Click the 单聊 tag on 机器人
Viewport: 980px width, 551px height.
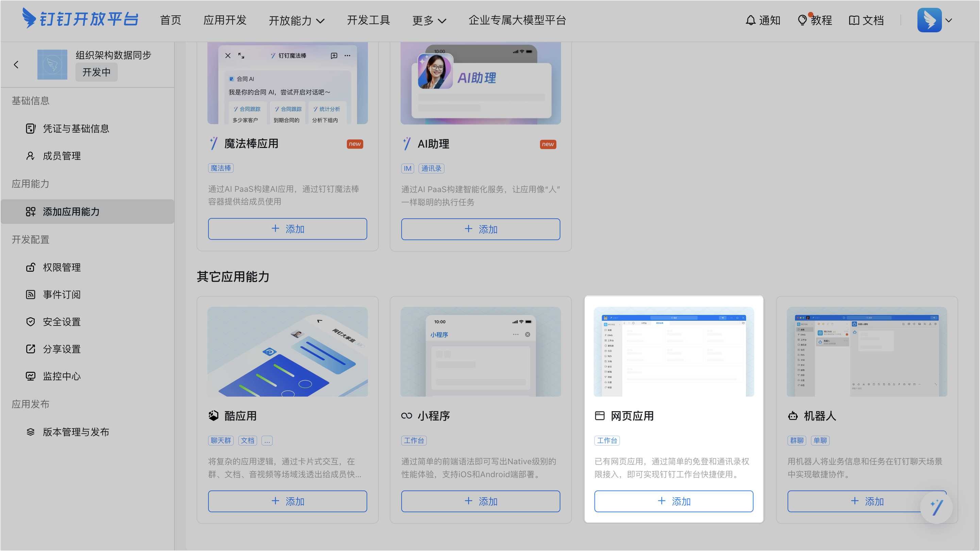(x=820, y=440)
